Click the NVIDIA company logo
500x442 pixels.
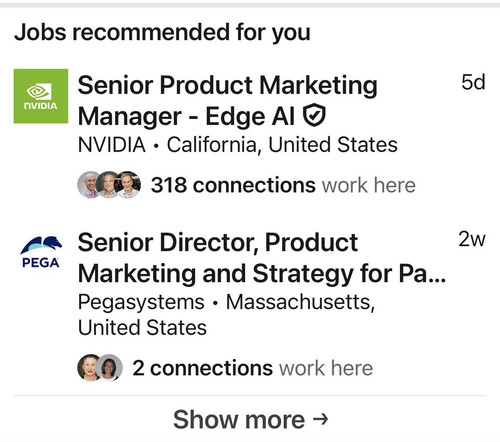[x=41, y=96]
